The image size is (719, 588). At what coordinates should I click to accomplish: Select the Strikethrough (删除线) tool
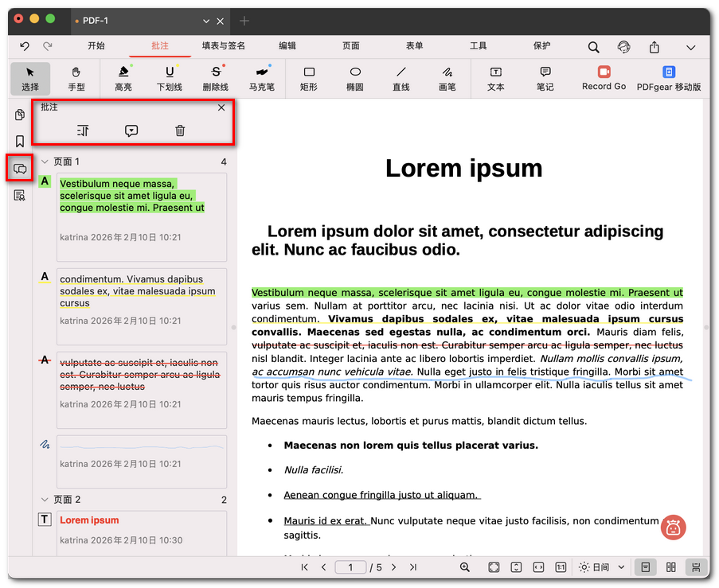215,78
